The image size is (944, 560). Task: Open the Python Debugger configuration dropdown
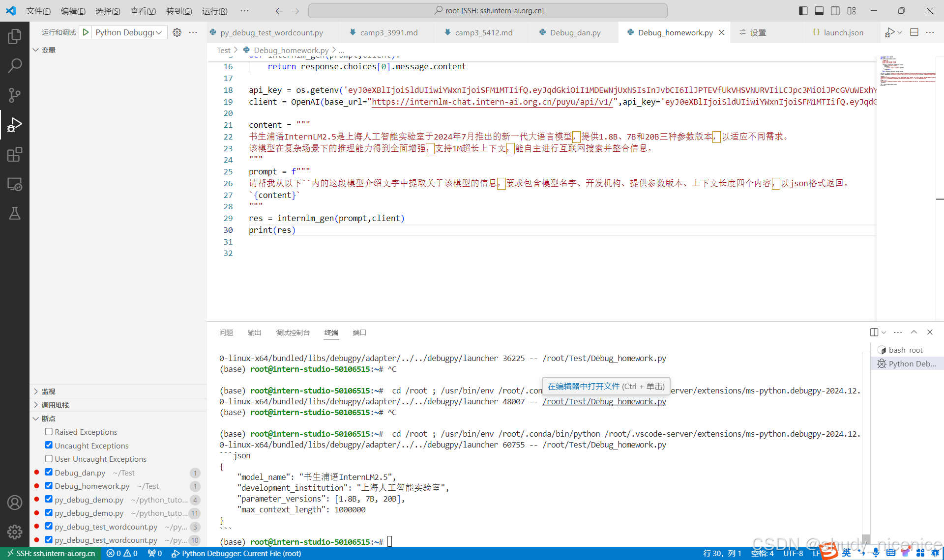[x=158, y=32]
